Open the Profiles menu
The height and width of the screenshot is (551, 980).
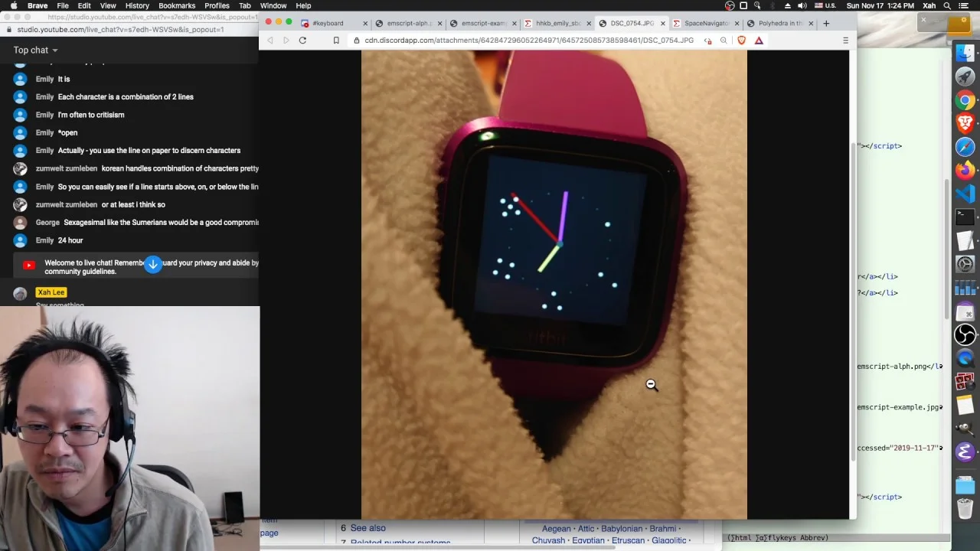[x=217, y=5]
